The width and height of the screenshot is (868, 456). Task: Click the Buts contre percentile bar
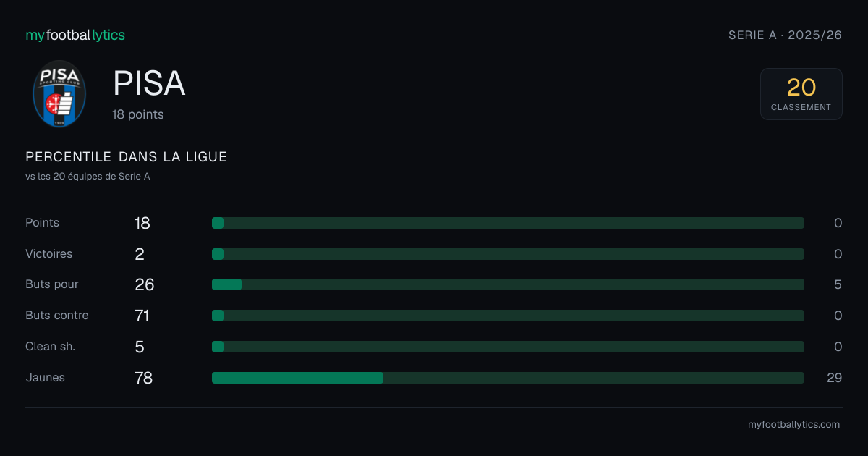(508, 316)
